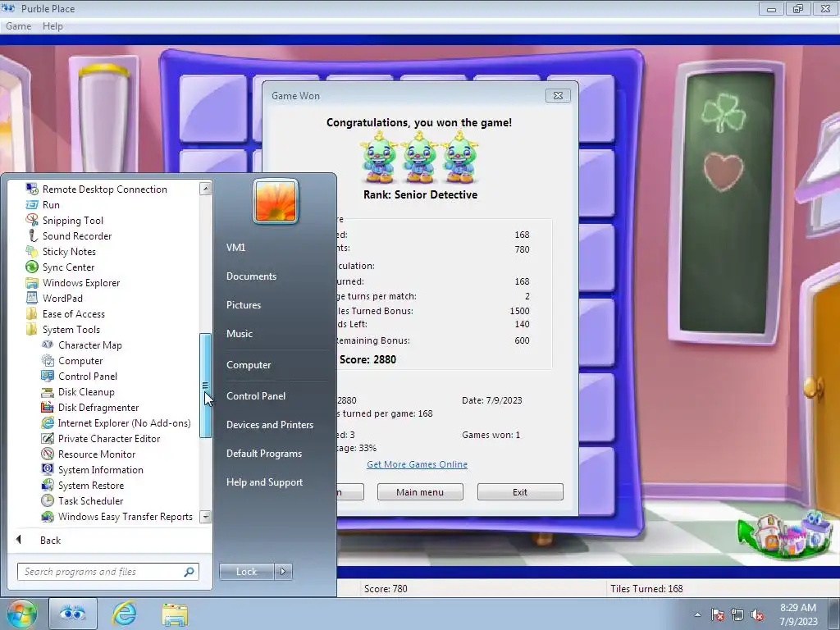This screenshot has width=840, height=630.
Task: Click the programs list scrollbar thumb
Action: tap(205, 386)
